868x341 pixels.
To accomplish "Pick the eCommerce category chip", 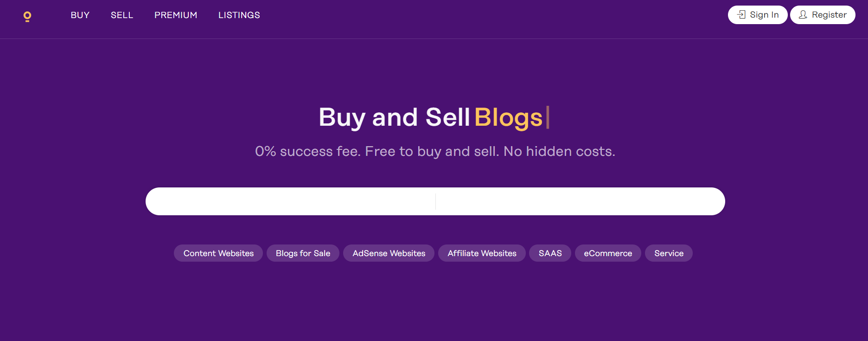I will (x=608, y=253).
